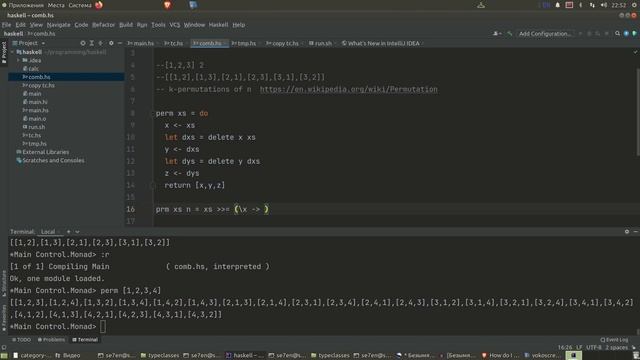Open What's New in IntelliJ IDEA tab
The image size is (640, 360).
pyautogui.click(x=381, y=43)
